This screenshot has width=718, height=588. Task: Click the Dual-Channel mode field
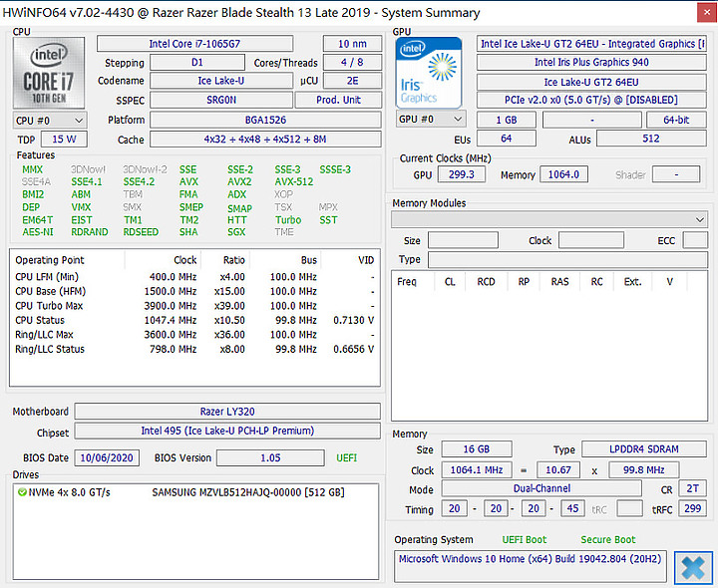click(x=541, y=488)
